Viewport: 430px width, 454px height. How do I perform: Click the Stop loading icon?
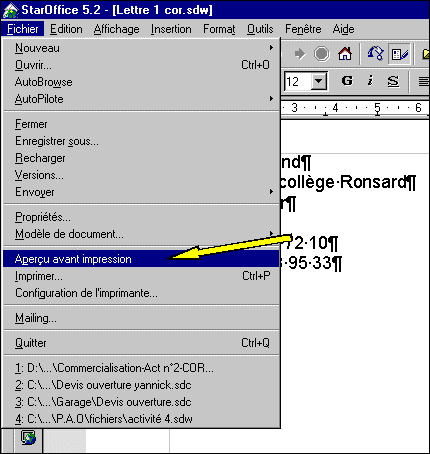(322, 54)
